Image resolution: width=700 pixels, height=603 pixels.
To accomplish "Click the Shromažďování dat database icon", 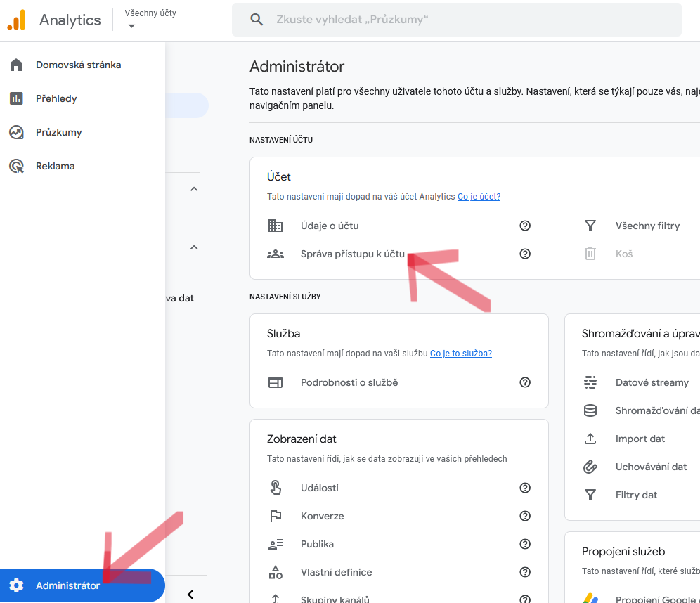I will tap(590, 410).
